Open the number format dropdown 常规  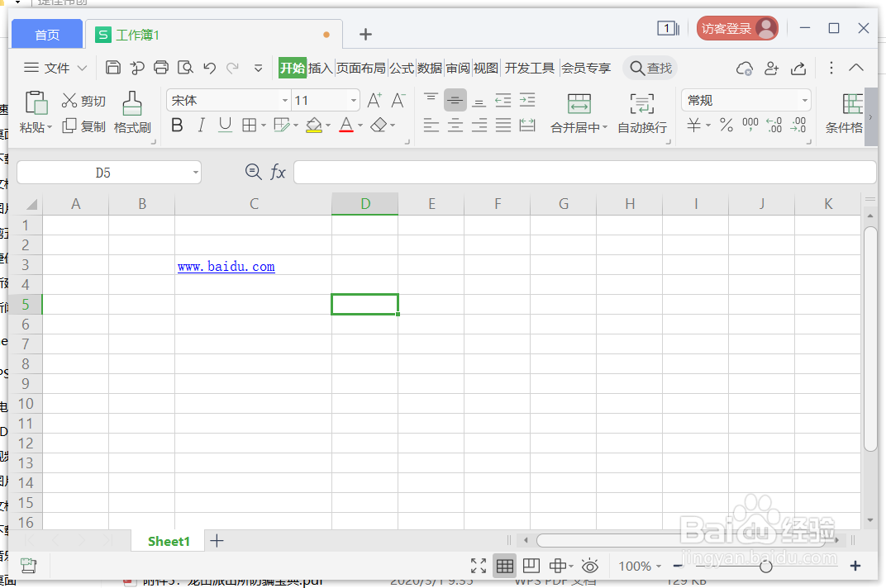tap(805, 101)
